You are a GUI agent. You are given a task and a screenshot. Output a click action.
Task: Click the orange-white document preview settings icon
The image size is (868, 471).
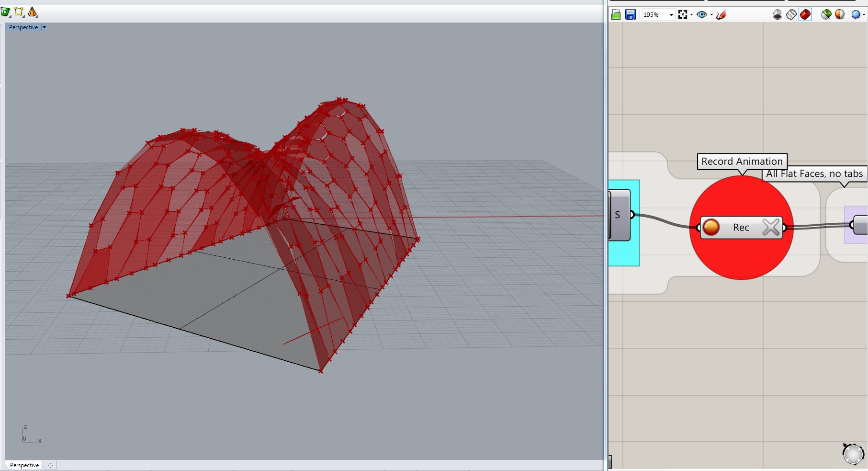click(x=840, y=15)
